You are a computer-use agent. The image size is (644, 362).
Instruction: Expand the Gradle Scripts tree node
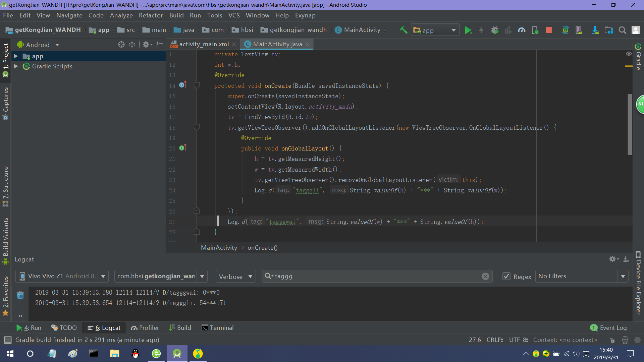click(x=15, y=66)
